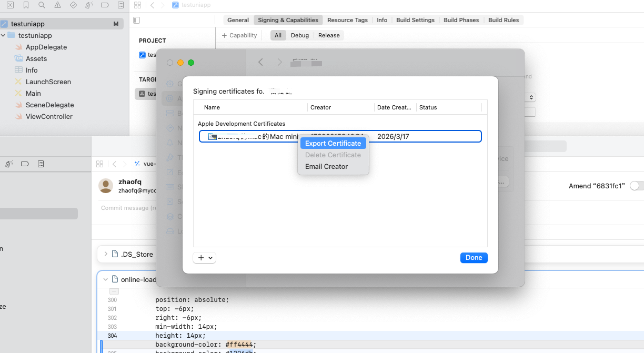The width and height of the screenshot is (644, 353).
Task: Open the plus dropdown to add certificate
Action: coord(205,258)
